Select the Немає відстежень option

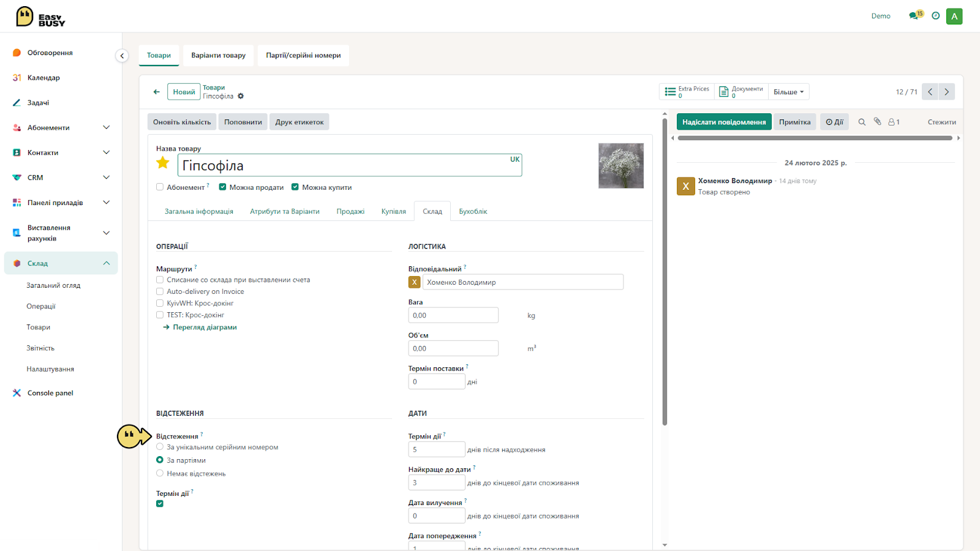point(160,473)
